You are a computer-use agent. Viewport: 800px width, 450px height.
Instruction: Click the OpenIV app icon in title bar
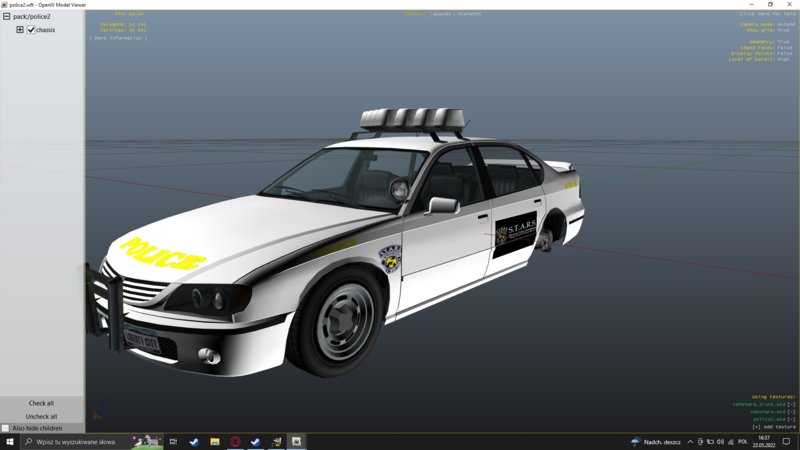(x=4, y=5)
